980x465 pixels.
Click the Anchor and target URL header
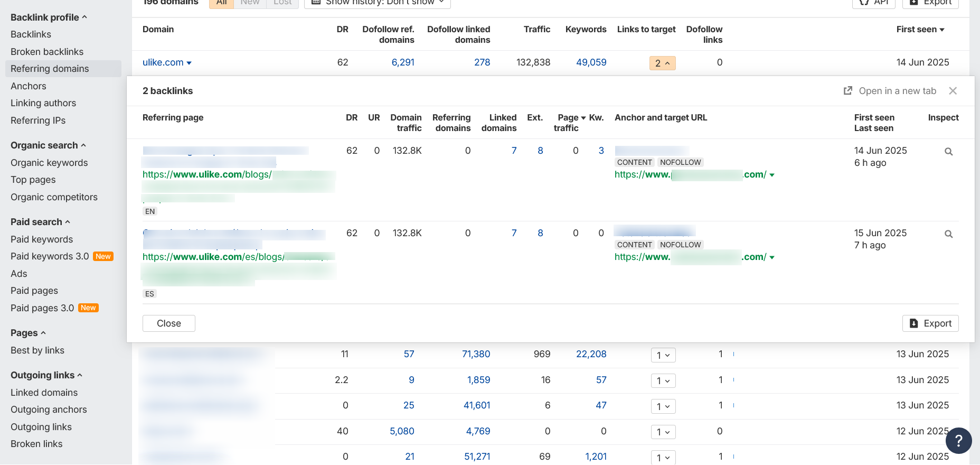661,118
